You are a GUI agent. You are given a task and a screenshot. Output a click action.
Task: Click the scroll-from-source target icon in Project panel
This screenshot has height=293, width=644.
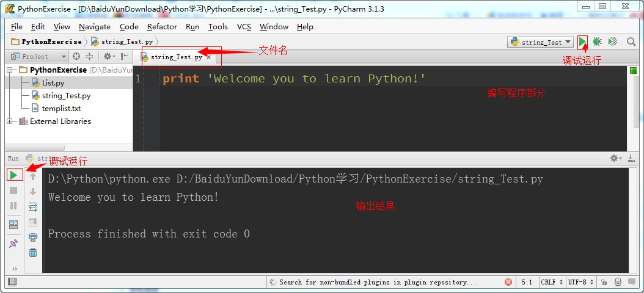click(x=76, y=56)
